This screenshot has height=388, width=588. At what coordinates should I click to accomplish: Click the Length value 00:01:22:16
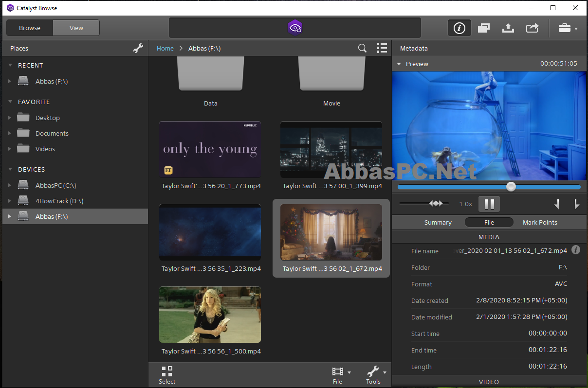[x=548, y=367]
